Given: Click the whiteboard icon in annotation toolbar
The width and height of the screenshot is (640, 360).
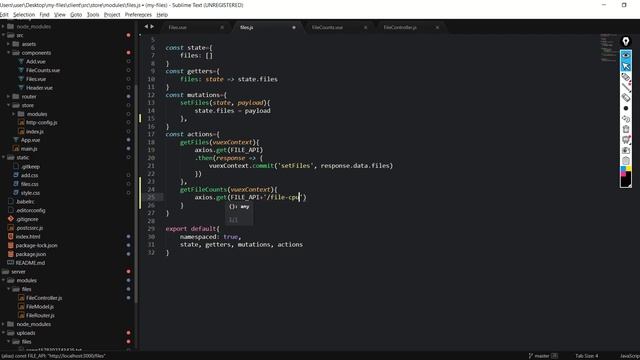Looking at the screenshot, I should point(626,140).
